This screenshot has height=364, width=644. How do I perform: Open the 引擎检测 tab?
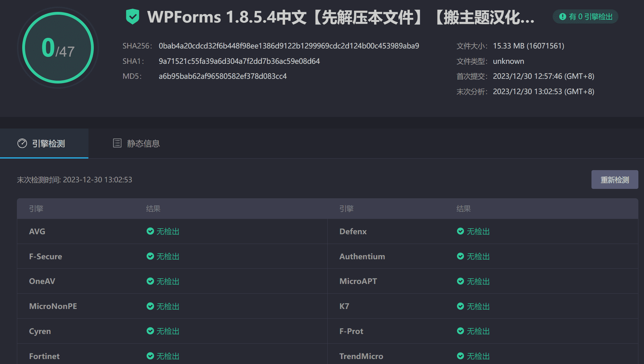[44, 143]
